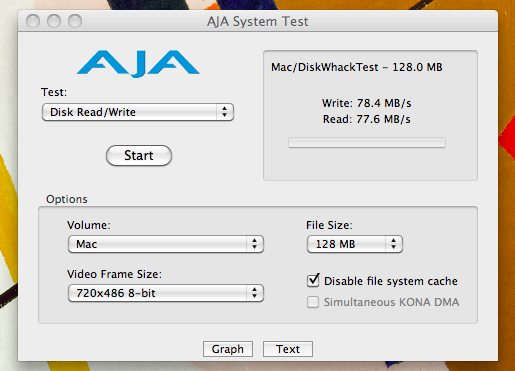Click the File Size label

click(329, 225)
